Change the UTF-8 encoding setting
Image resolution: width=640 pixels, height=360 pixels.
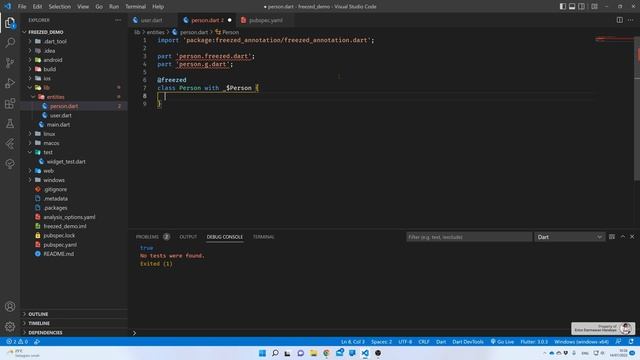tap(405, 342)
